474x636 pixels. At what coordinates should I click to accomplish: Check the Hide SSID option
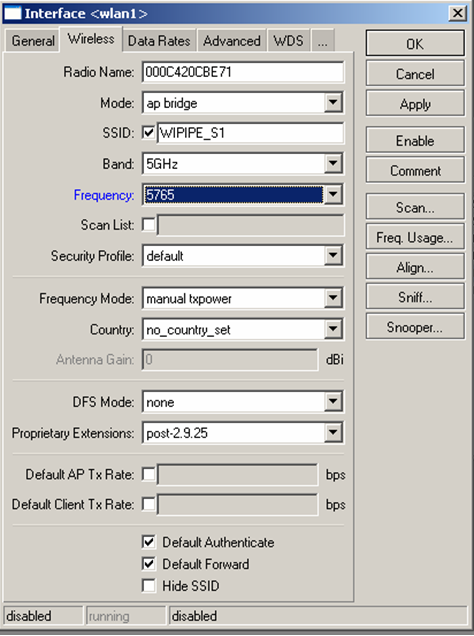click(x=148, y=585)
